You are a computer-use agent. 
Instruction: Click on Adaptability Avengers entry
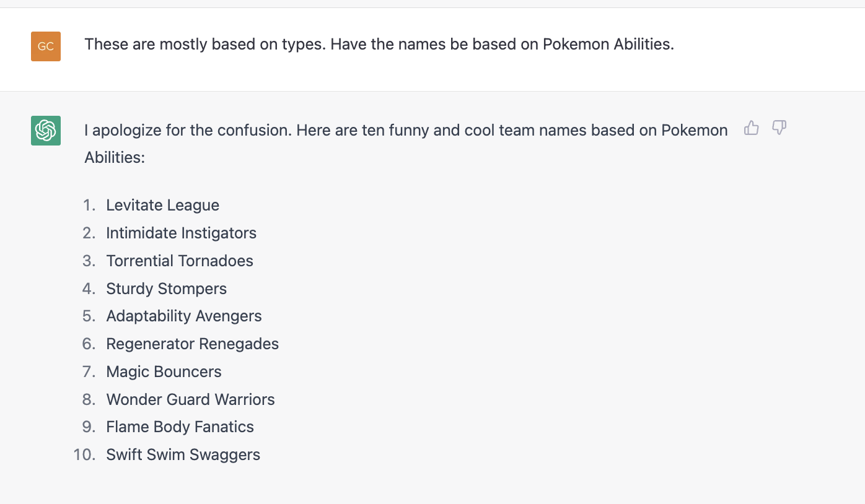[184, 316]
